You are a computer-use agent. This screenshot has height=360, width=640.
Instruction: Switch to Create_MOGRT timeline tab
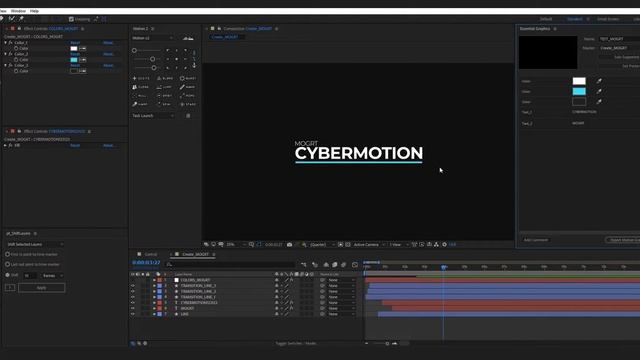pos(195,254)
